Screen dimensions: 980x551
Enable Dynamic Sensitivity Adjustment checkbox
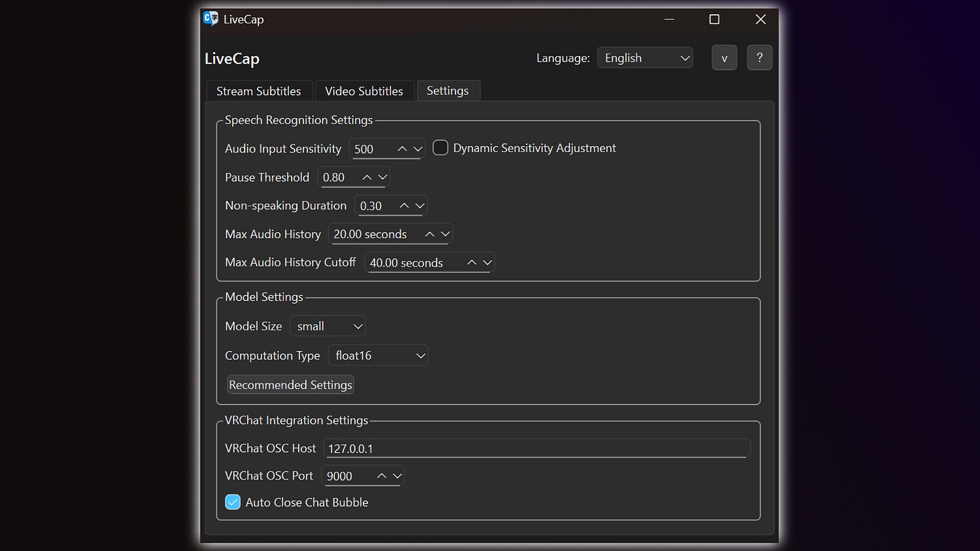440,148
